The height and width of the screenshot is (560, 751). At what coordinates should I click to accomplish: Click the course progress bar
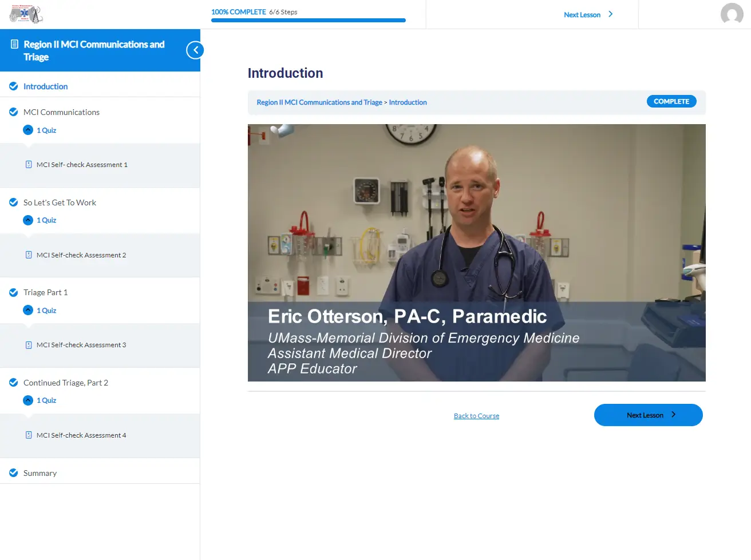pyautogui.click(x=308, y=21)
